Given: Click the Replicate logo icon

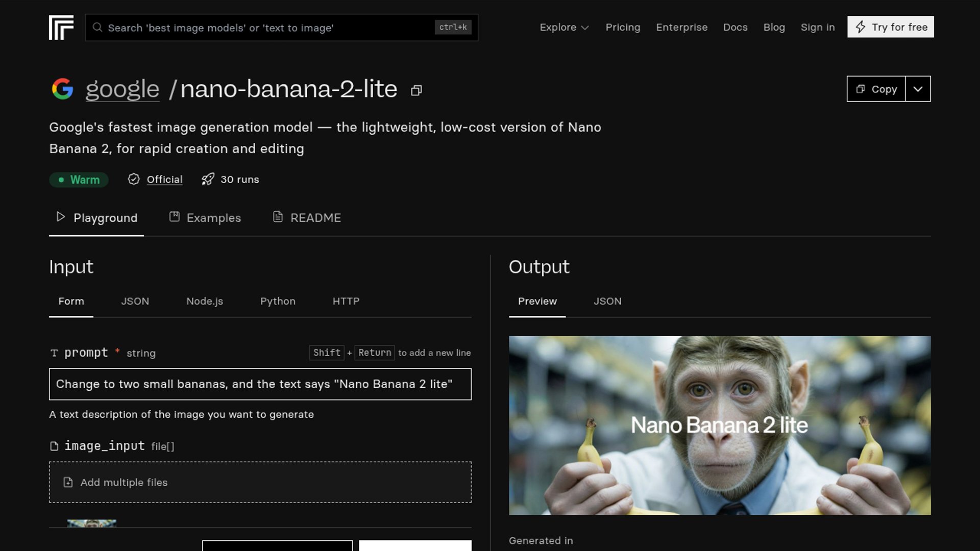Looking at the screenshot, I should (x=61, y=28).
